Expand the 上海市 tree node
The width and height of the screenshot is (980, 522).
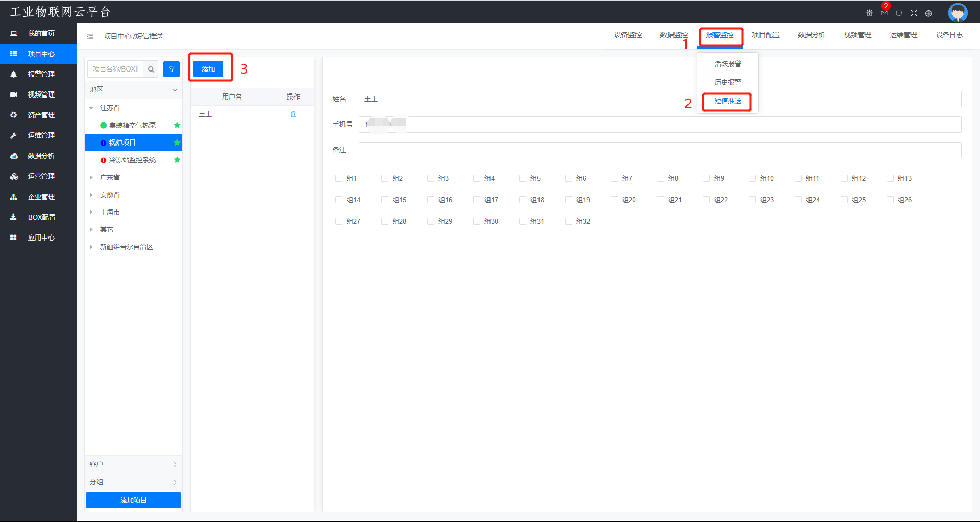click(91, 212)
